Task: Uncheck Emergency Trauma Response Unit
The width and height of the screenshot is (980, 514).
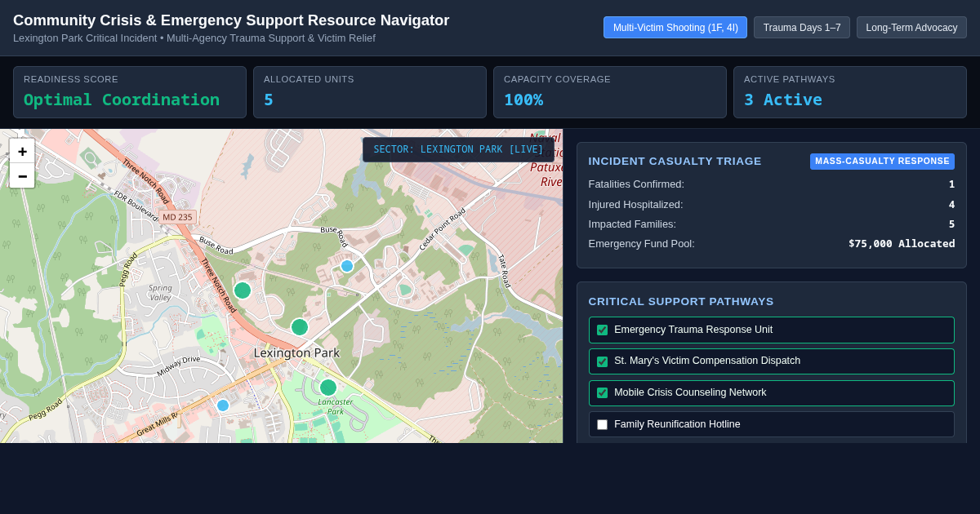Action: 602,330
